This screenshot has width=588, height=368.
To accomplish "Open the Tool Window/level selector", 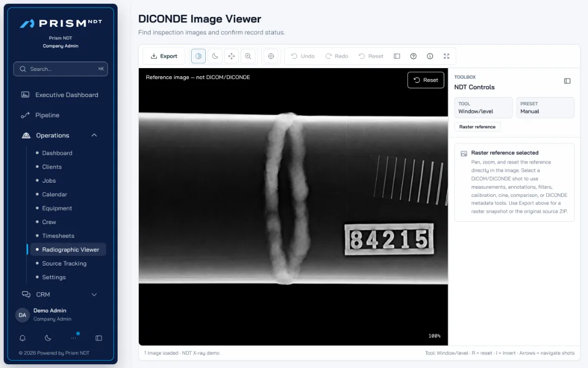I will (x=483, y=108).
